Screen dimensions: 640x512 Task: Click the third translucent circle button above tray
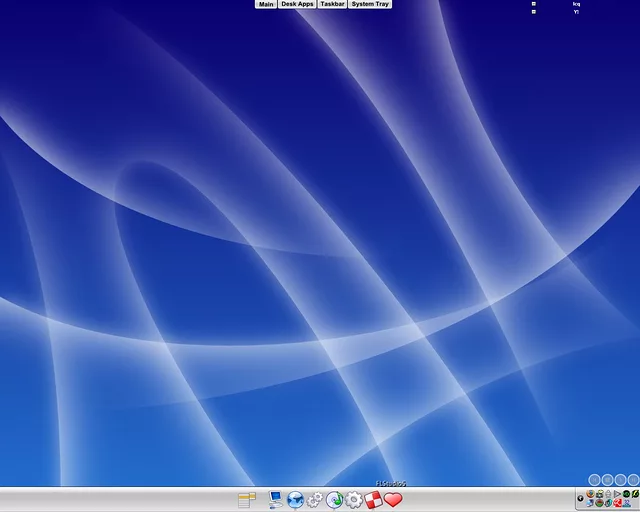(x=620, y=480)
